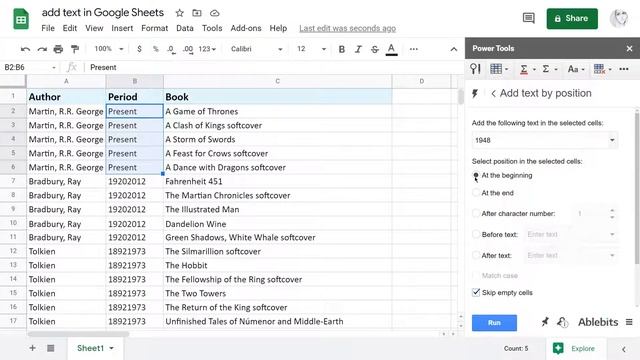Image resolution: width=640 pixels, height=360 pixels.
Task: Redo last action
Action: [42, 49]
